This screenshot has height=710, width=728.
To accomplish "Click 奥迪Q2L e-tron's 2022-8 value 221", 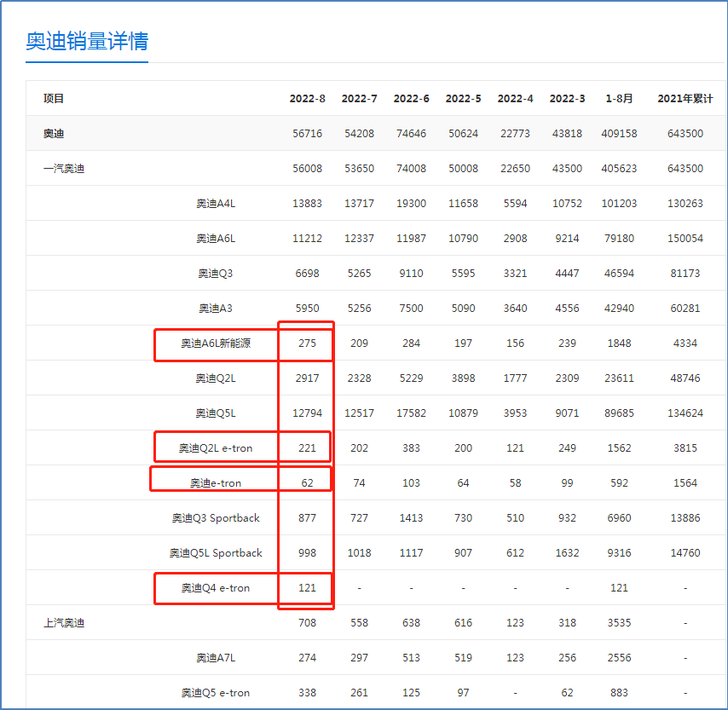I will tap(308, 448).
